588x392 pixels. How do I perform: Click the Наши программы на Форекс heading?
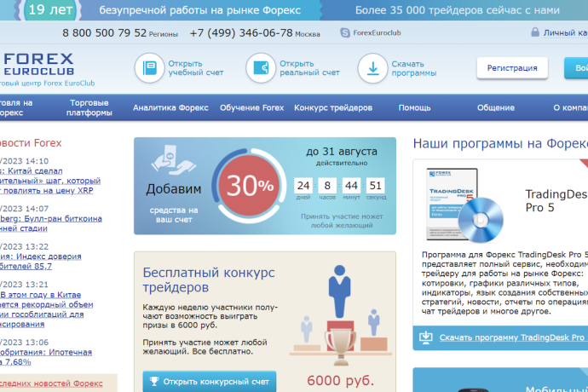(500, 143)
